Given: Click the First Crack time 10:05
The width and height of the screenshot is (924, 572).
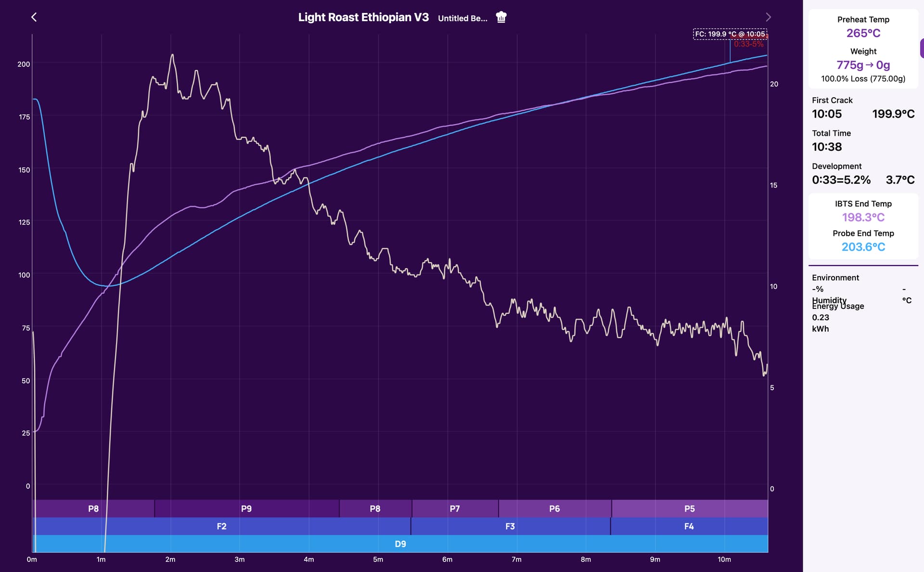Looking at the screenshot, I should click(827, 114).
